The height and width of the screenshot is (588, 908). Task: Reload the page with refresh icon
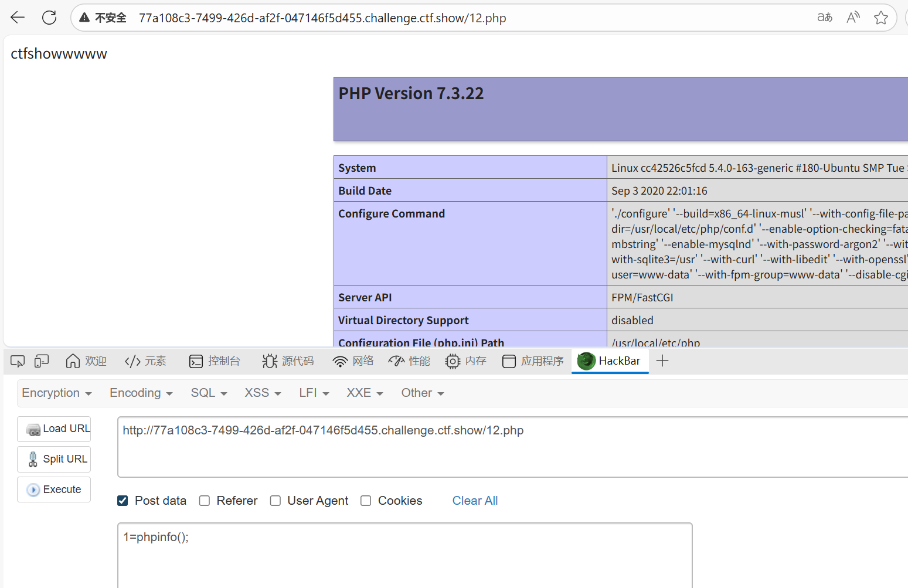[49, 18]
